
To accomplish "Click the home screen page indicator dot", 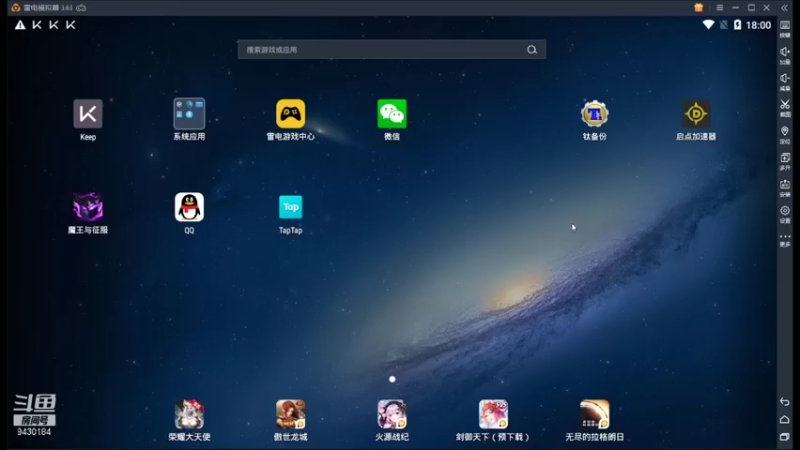I will pyautogui.click(x=392, y=379).
